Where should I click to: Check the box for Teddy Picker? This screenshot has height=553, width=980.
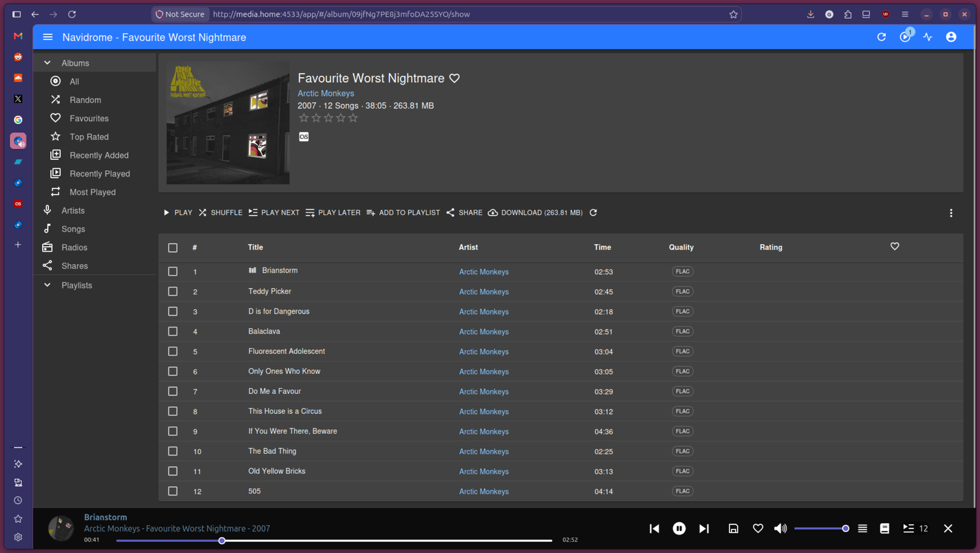click(x=173, y=292)
